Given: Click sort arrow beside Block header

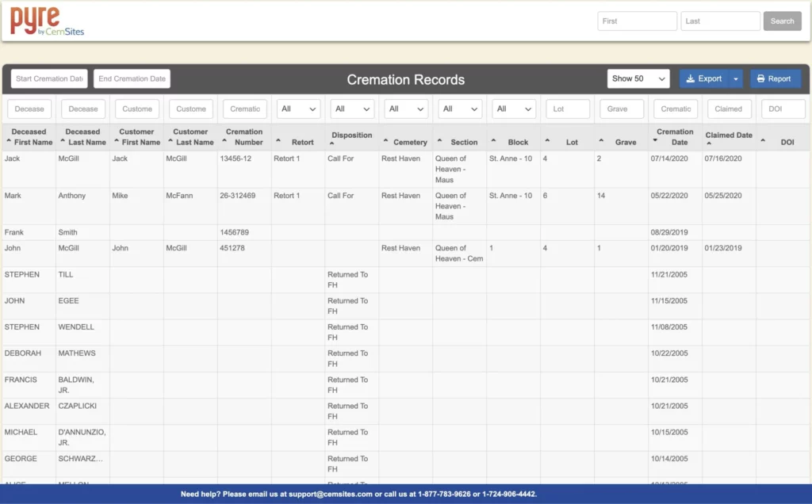Looking at the screenshot, I should (493, 141).
